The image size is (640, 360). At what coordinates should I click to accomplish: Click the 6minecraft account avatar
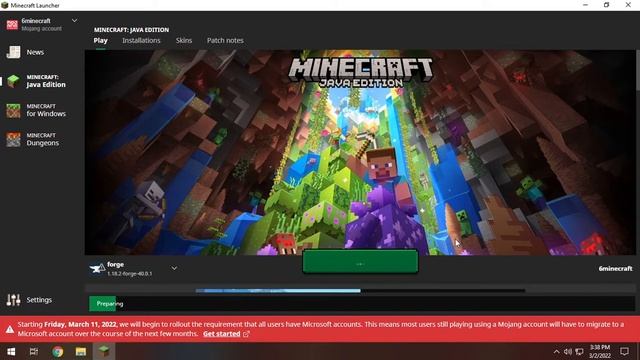12,24
